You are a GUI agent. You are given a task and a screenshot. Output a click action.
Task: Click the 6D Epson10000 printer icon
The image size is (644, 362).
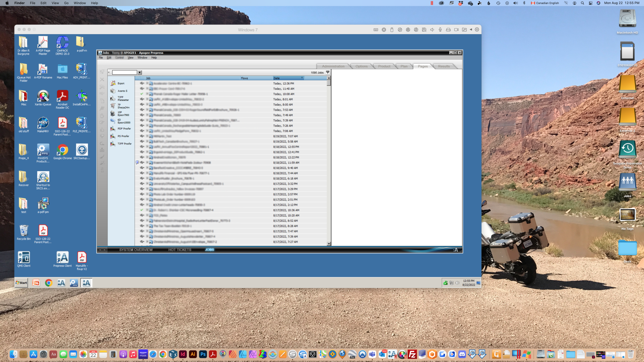point(113,121)
